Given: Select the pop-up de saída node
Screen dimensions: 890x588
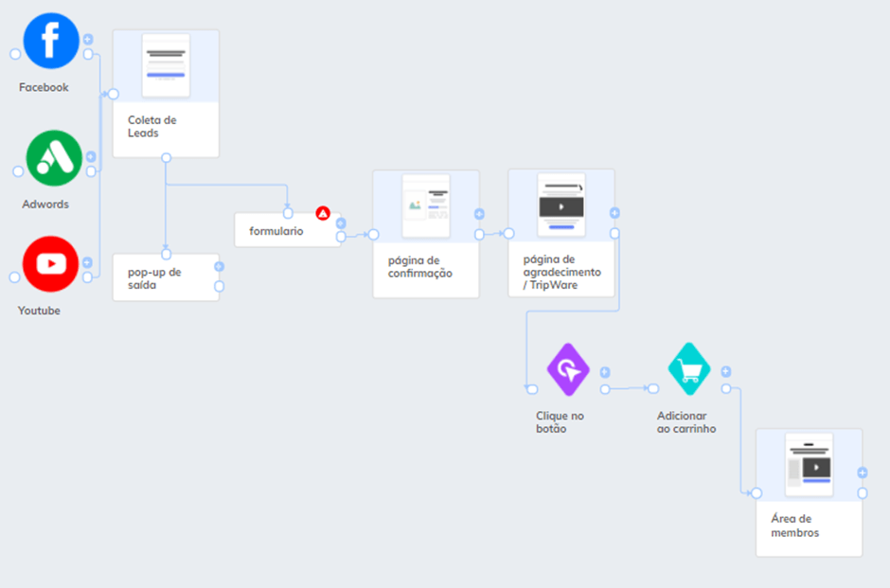Looking at the screenshot, I should [166, 277].
